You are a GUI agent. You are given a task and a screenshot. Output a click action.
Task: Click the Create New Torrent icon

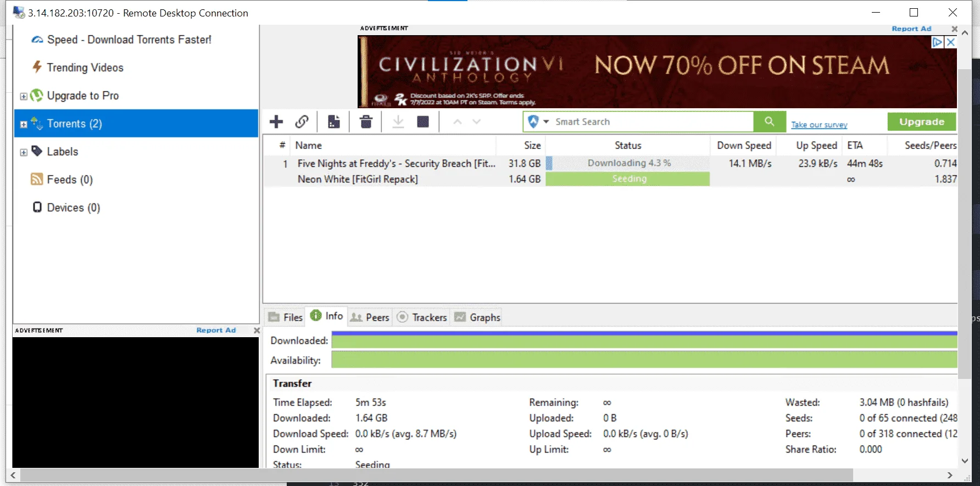(x=333, y=122)
